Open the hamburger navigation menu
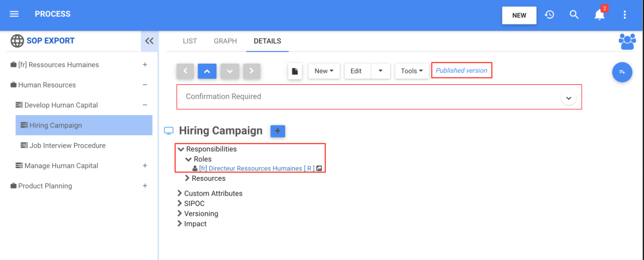Image resolution: width=644 pixels, height=260 pixels. (14, 14)
